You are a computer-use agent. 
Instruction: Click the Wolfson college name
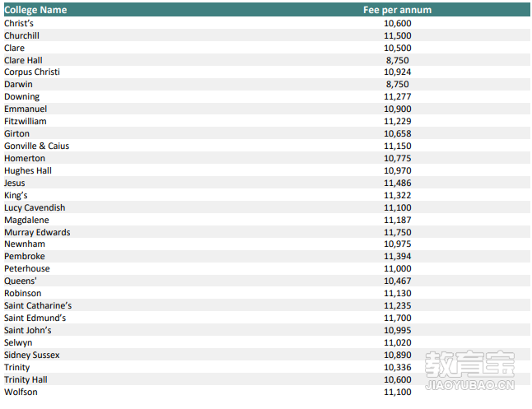pos(21,392)
